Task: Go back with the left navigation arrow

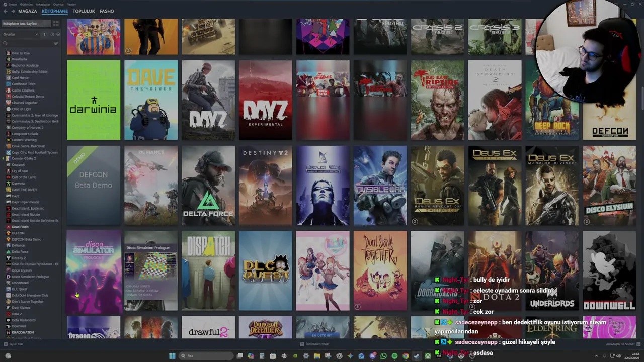Action: tap(6, 11)
